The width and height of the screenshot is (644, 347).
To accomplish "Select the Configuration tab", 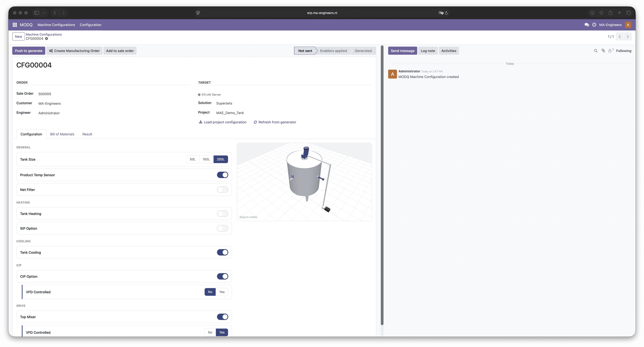I will 31,134.
